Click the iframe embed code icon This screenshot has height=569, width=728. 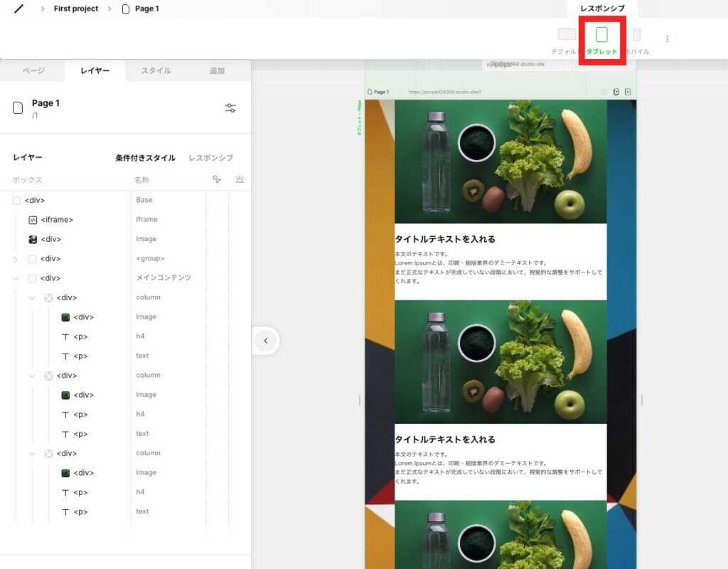33,220
